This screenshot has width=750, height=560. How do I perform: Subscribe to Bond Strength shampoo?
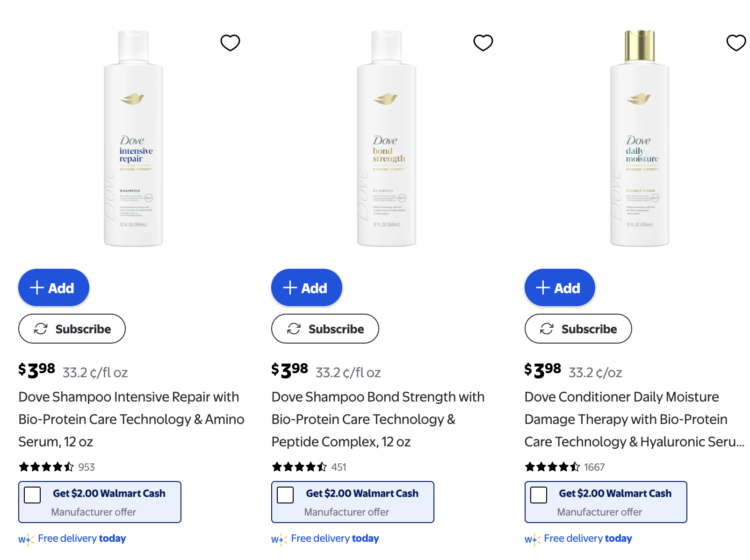[x=325, y=329]
